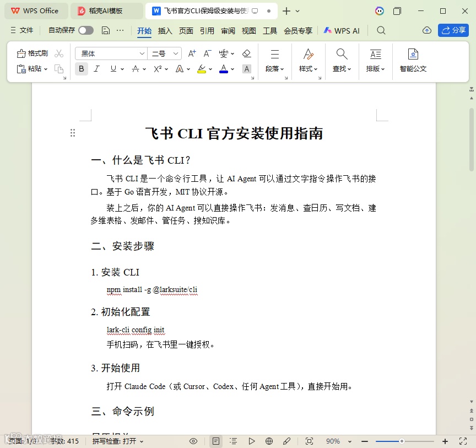Viewport: 476px width, 448px height.
Task: Open the 会员专享 (Member) tab
Action: (x=298, y=31)
